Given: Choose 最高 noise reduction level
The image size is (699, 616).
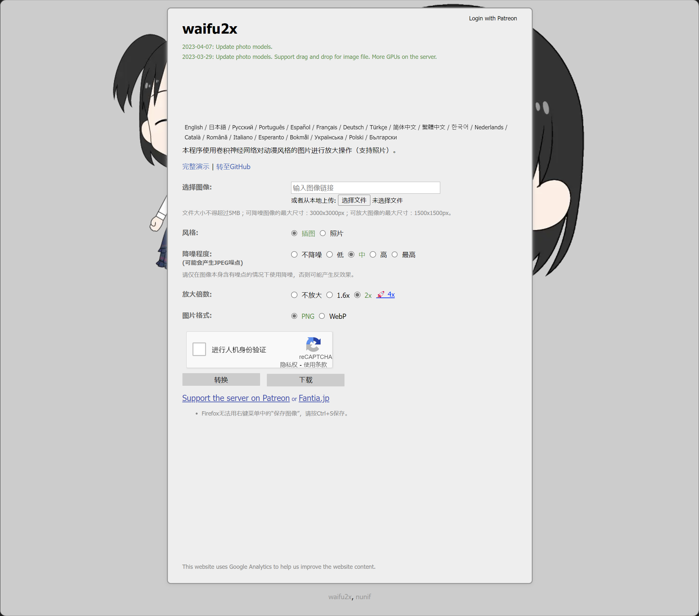Looking at the screenshot, I should (395, 254).
